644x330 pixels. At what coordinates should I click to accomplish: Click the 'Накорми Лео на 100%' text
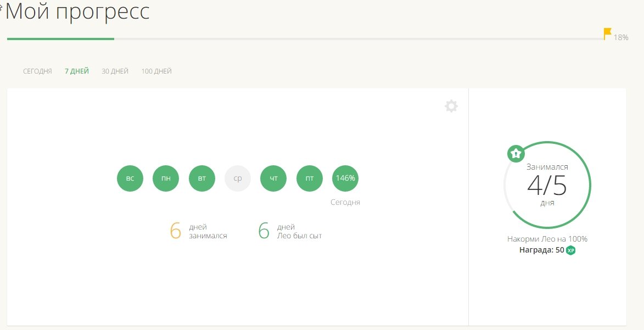(x=547, y=239)
